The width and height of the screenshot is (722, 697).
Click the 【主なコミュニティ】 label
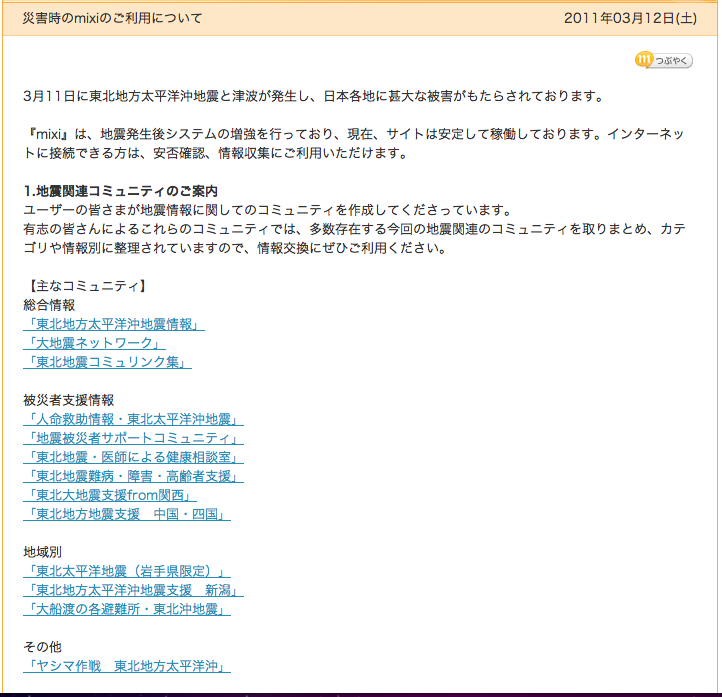(x=86, y=287)
